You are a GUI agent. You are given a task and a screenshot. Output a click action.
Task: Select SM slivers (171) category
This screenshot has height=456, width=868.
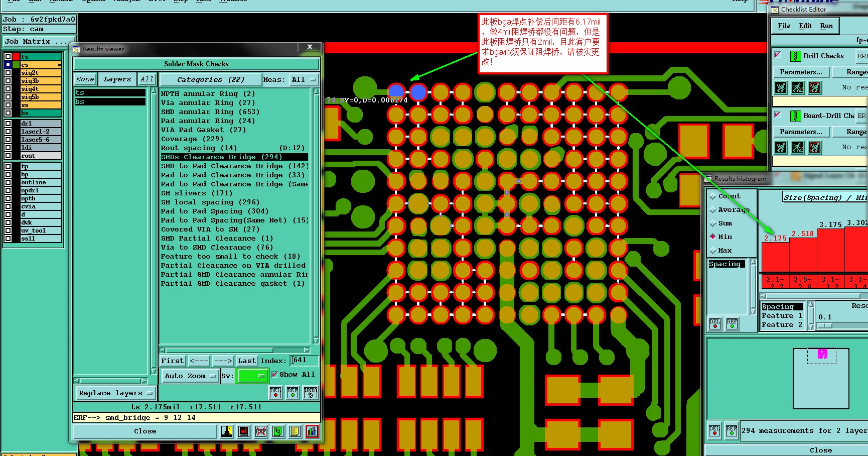click(197, 193)
